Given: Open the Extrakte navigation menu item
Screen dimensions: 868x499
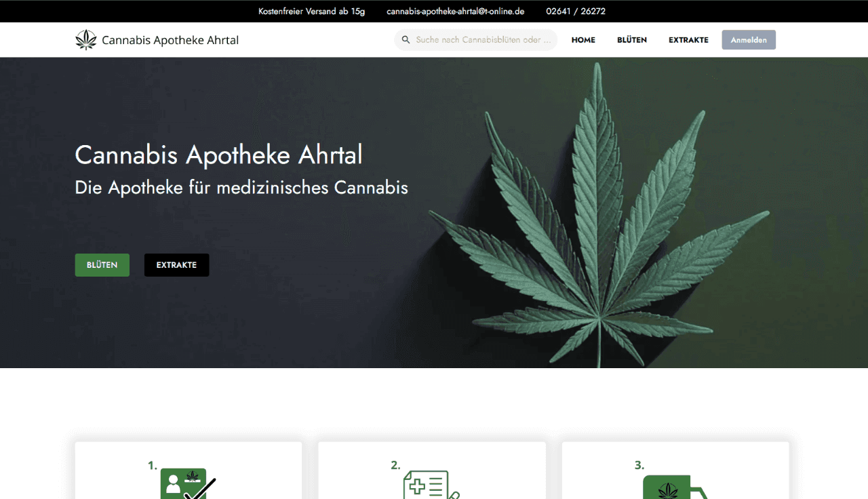Looking at the screenshot, I should (x=688, y=40).
